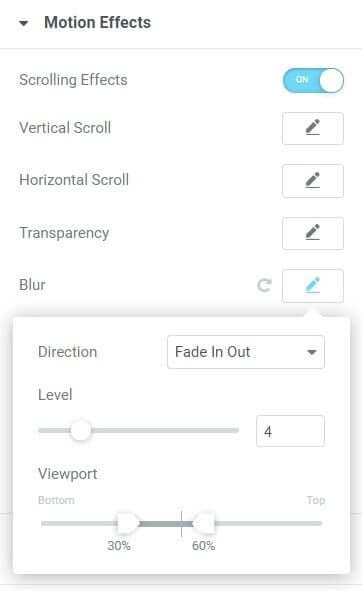Click the Blur label
Viewport: 362px width, 591px height.
coord(32,285)
